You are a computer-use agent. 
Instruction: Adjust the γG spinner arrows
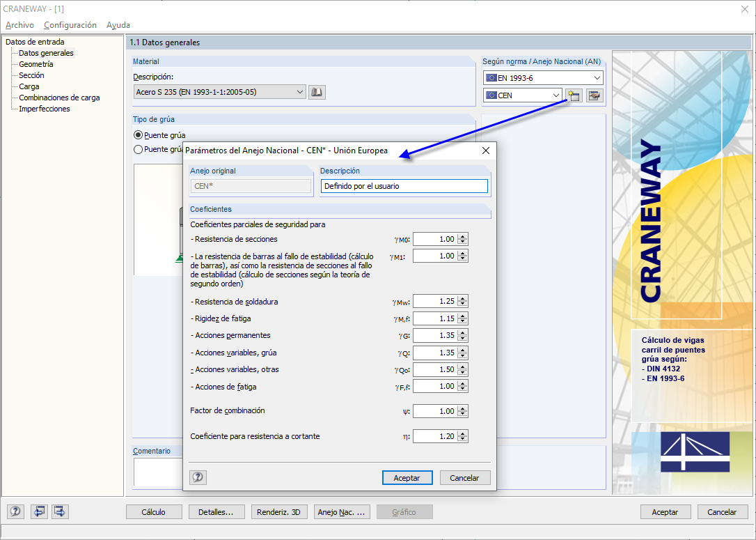pos(462,335)
